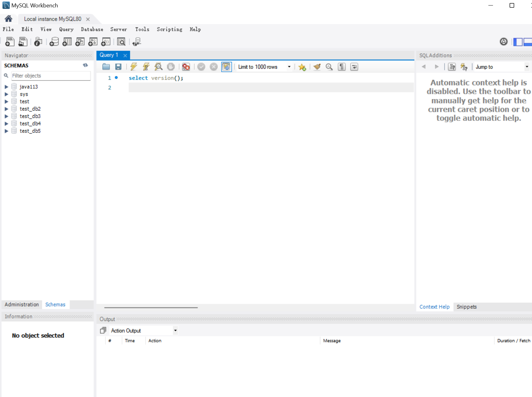532x397 pixels.
Task: Search table data icon in main toolbar
Action: 121,41
